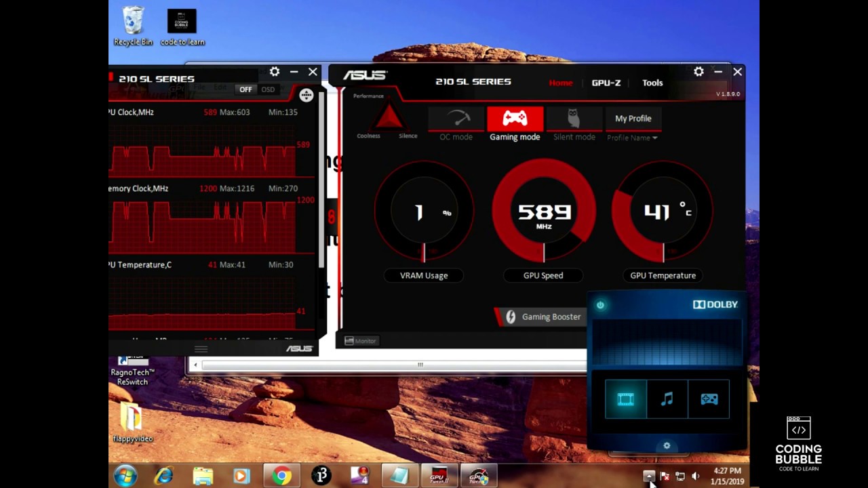Open notepad-like taskbar app icon
The height and width of the screenshot is (488, 868).
coord(399,476)
